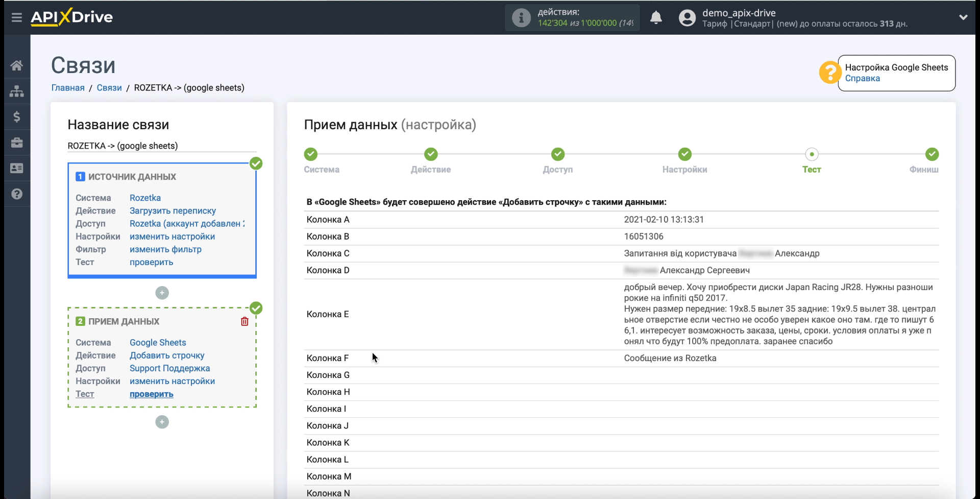The width and height of the screenshot is (980, 499).
Task: Expand the account dropdown chevron
Action: point(963,17)
